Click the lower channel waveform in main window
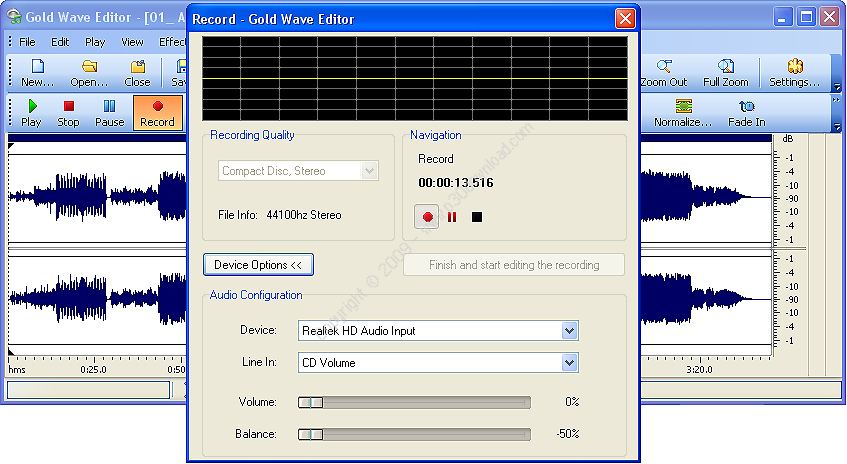This screenshot has height=464, width=847. [97, 298]
